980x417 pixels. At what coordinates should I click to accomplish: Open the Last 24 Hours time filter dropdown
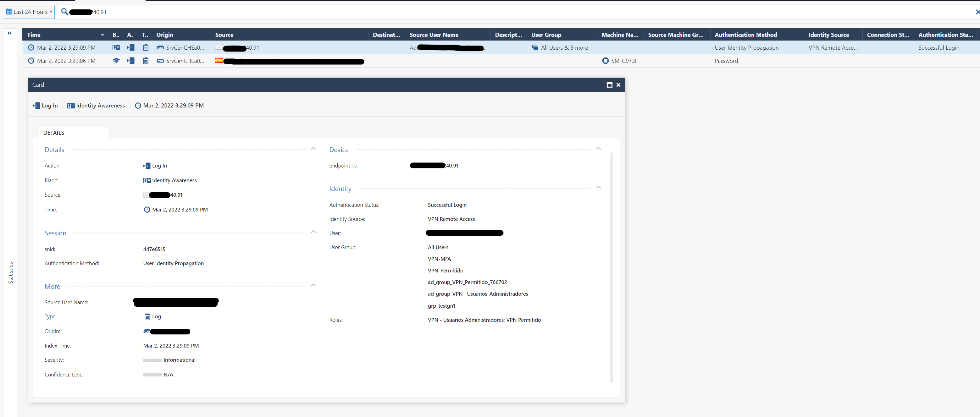coord(29,12)
